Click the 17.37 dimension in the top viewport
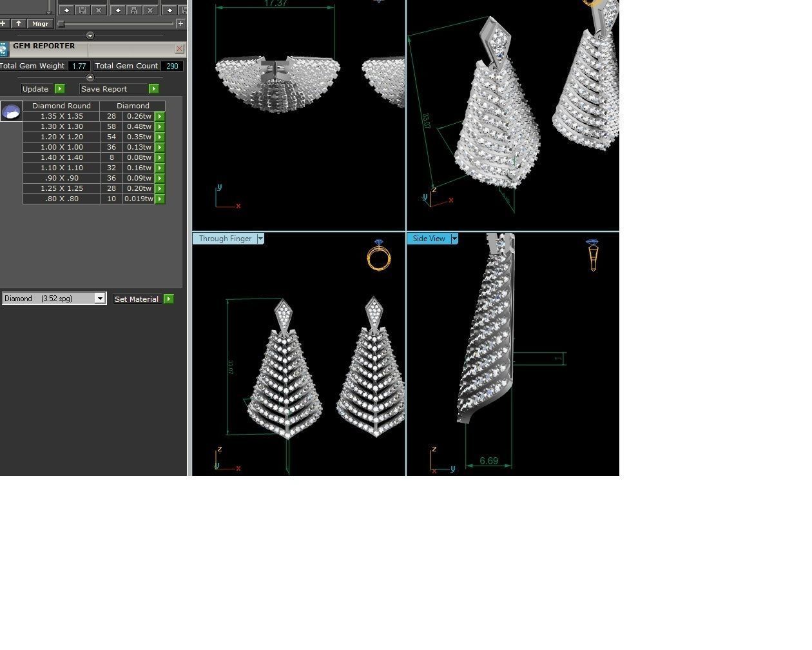This screenshot has width=812, height=650. tap(275, 3)
